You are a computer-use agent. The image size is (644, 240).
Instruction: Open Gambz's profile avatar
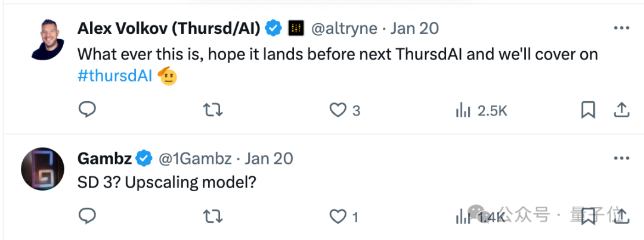point(42,169)
